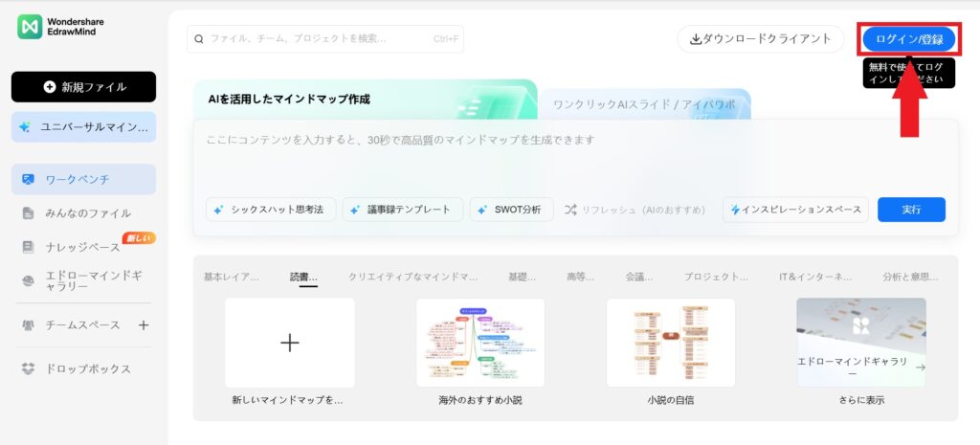Click the 小説の自信 caption

(671, 400)
